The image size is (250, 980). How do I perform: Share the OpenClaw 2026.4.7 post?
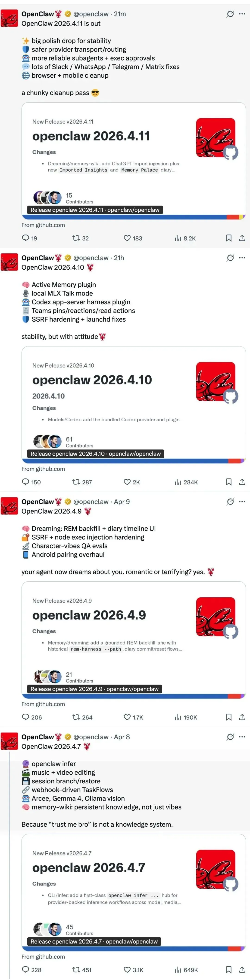[242, 970]
